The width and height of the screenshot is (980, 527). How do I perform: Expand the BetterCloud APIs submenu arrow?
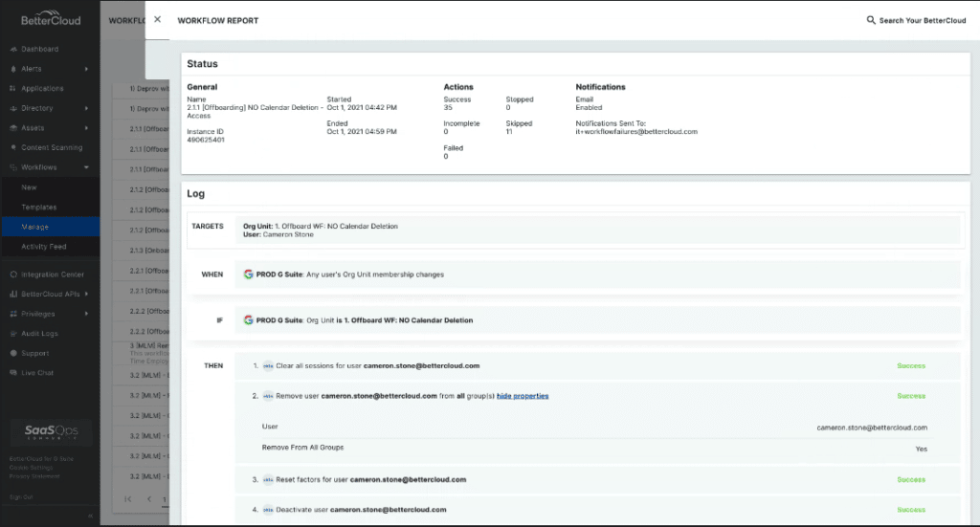(x=86, y=294)
